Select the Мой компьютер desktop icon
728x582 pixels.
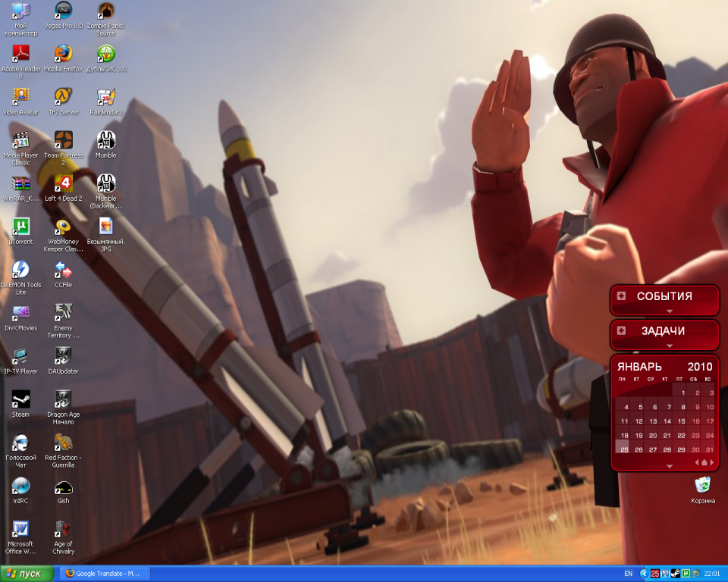pos(20,18)
